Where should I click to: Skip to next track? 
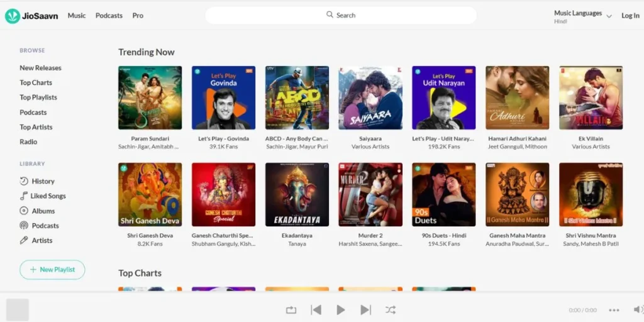(x=365, y=309)
